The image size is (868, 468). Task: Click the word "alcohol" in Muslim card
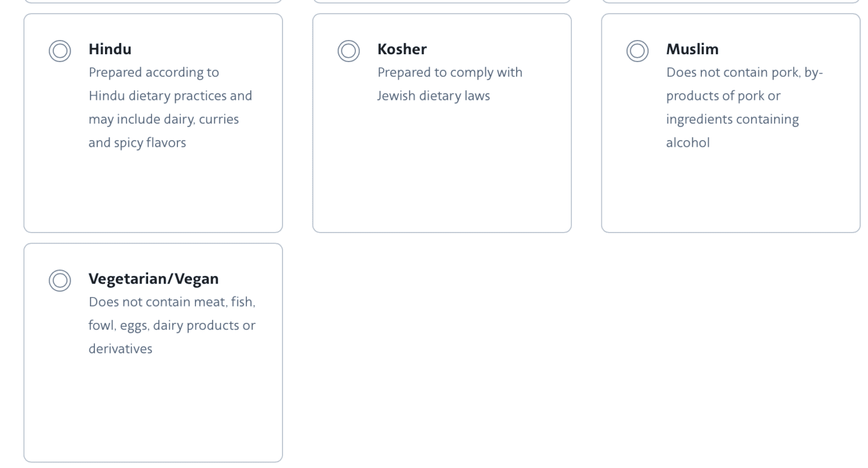(688, 143)
